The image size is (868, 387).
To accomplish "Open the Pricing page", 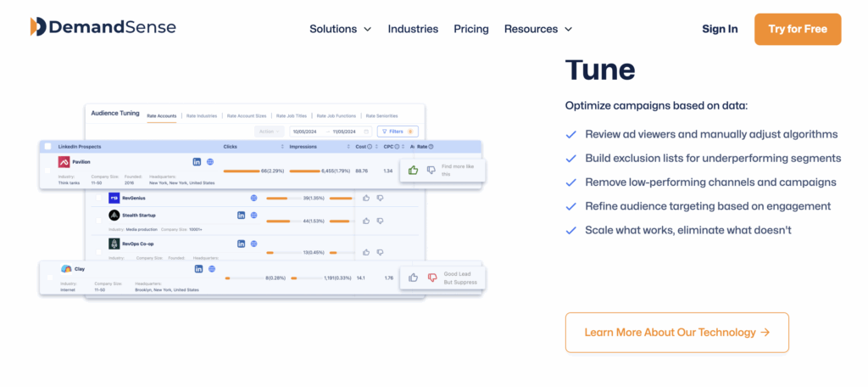I will [471, 29].
